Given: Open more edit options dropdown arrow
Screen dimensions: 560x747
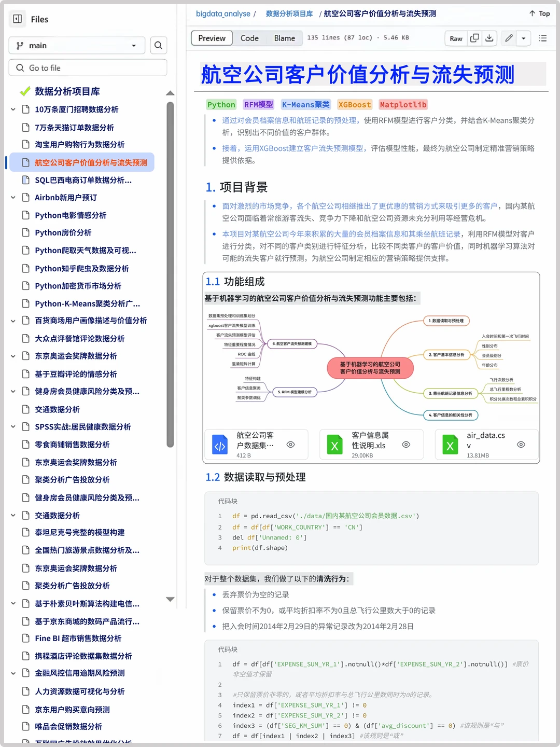Looking at the screenshot, I should [x=524, y=38].
